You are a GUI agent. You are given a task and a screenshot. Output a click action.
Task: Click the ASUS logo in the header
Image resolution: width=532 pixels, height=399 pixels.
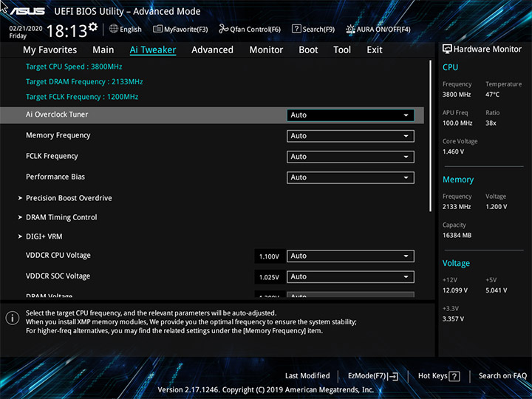coord(27,11)
